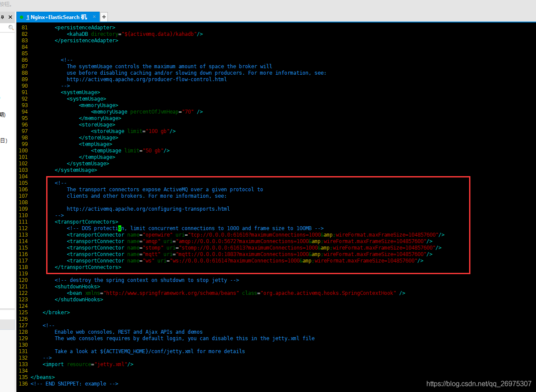Image resolution: width=536 pixels, height=392 pixels.
Task: Click the import resource="jetty.xml" line
Action: point(88,364)
